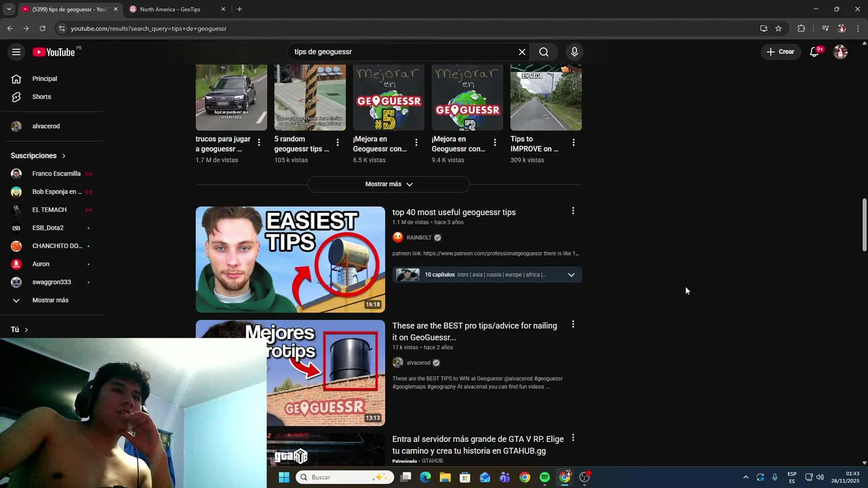Expand the Tú section
The width and height of the screenshot is (868, 488).
pos(20,329)
